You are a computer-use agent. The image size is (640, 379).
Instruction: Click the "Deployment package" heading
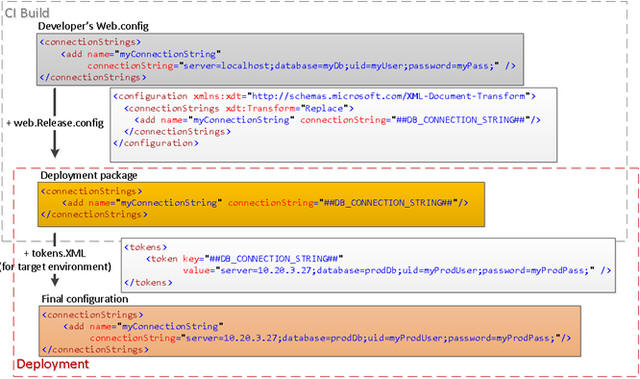point(89,175)
